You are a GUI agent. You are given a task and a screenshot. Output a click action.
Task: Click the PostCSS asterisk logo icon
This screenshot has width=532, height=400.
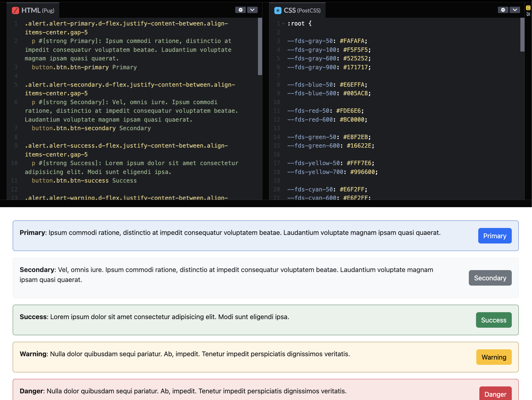pyautogui.click(x=278, y=11)
